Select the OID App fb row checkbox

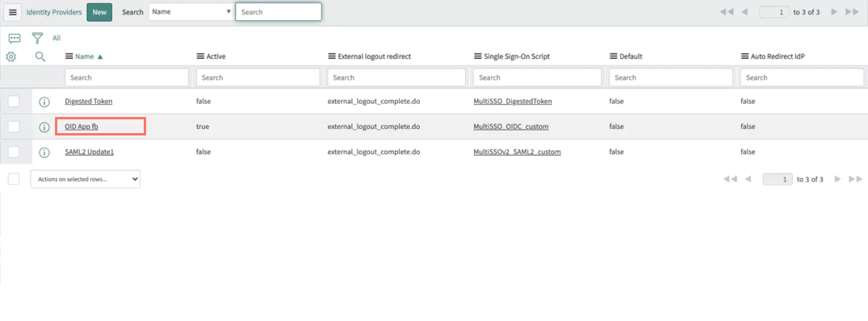coord(14,127)
